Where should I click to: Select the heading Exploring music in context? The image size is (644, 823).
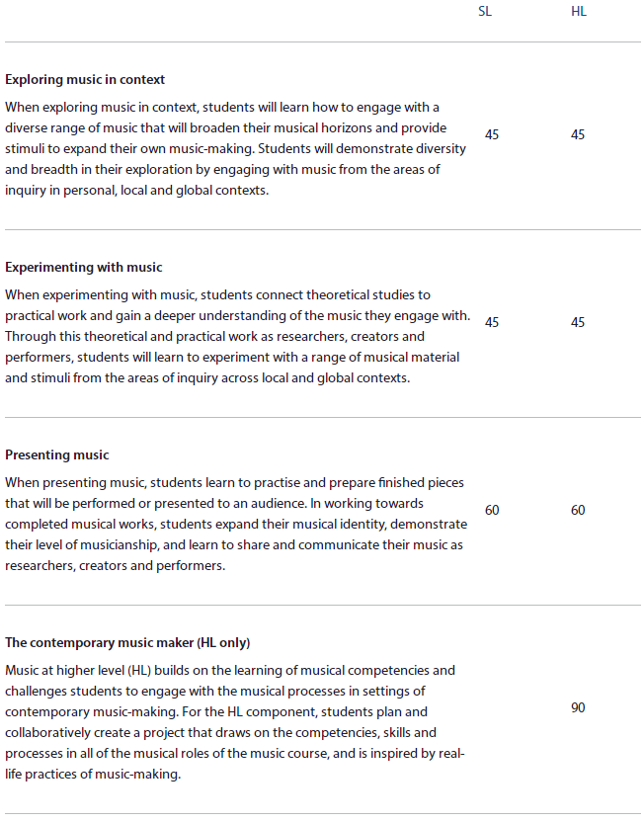[x=85, y=79]
